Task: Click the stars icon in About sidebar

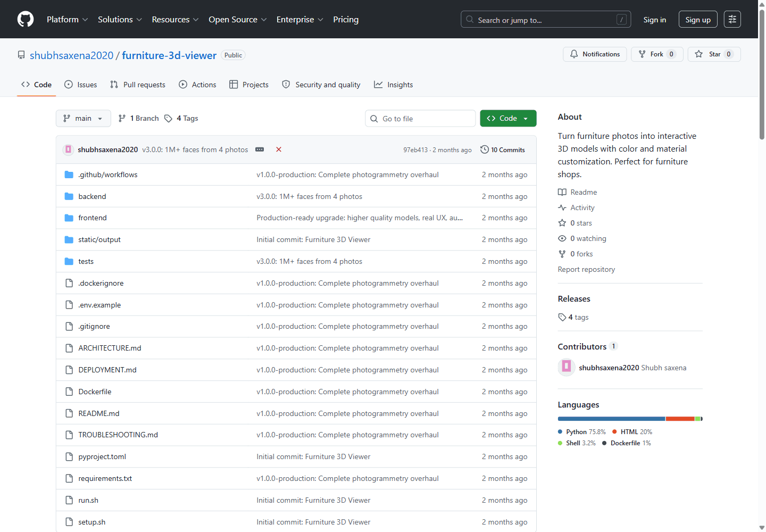Action: (x=562, y=223)
